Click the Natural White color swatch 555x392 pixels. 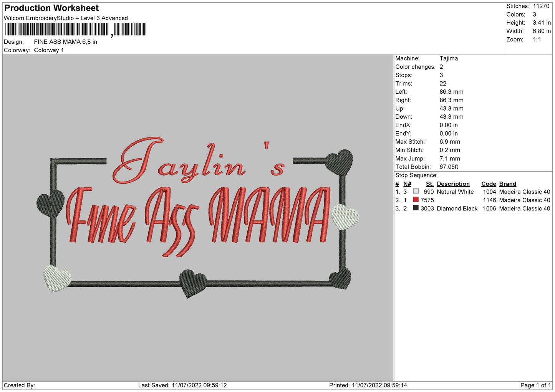pyautogui.click(x=416, y=191)
